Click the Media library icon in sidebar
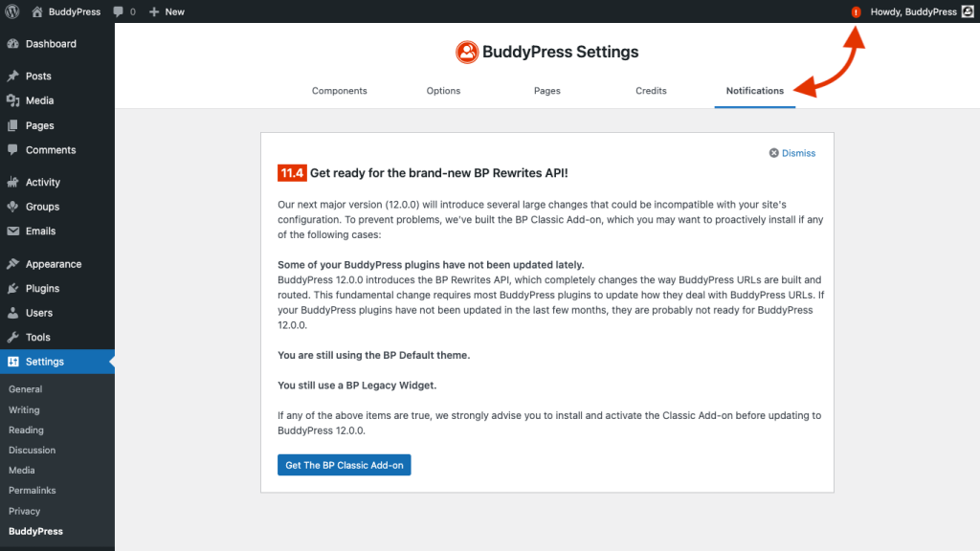This screenshot has width=980, height=551. tap(13, 100)
